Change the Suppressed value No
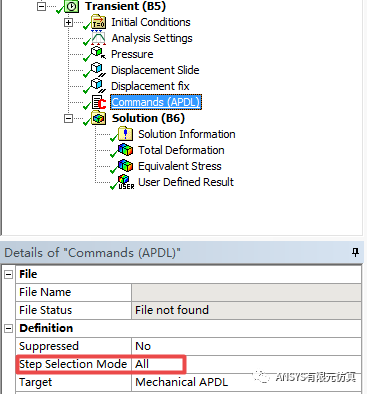 [246, 346]
